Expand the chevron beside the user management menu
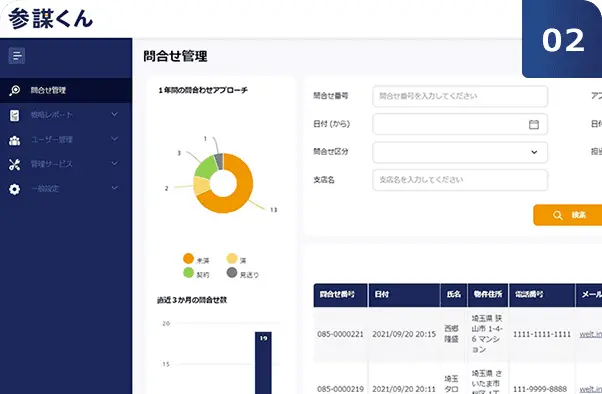This screenshot has height=394, width=602. tap(114, 139)
